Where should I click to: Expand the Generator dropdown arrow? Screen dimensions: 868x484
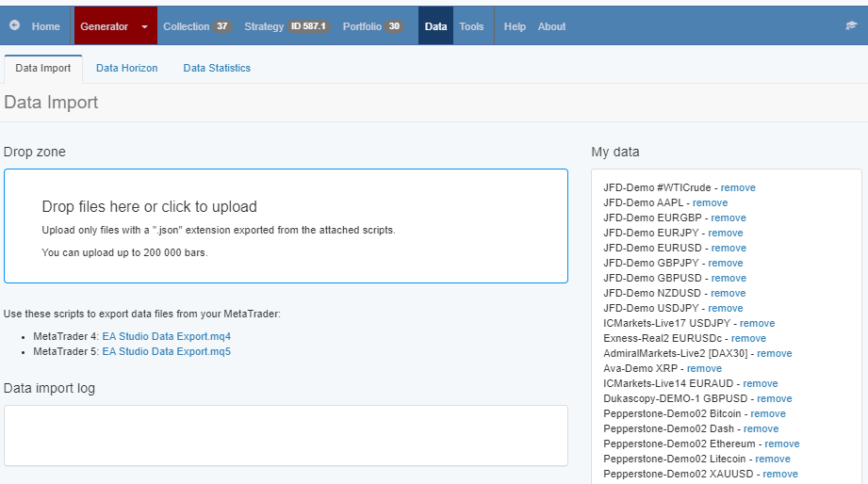(x=144, y=26)
